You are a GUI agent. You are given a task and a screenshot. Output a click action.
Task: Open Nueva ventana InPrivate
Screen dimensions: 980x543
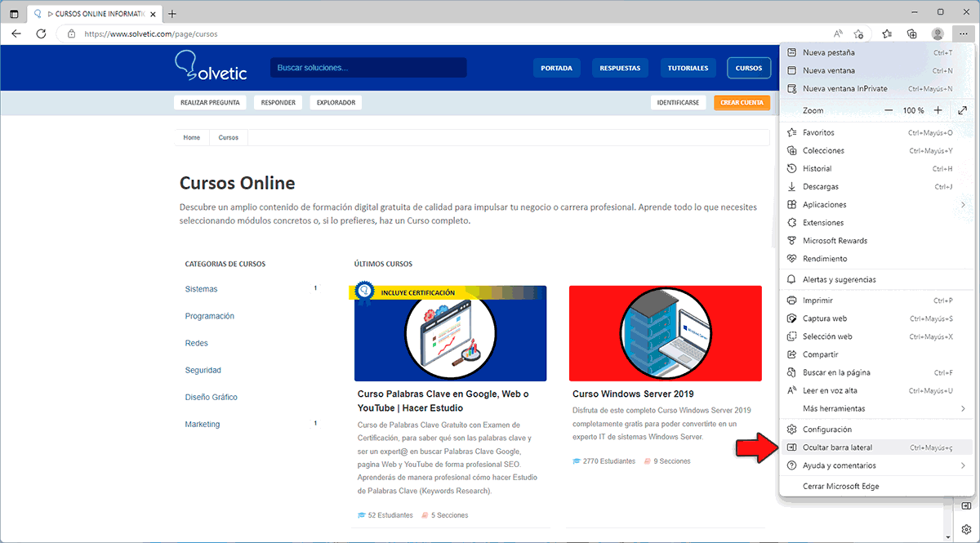click(876, 88)
